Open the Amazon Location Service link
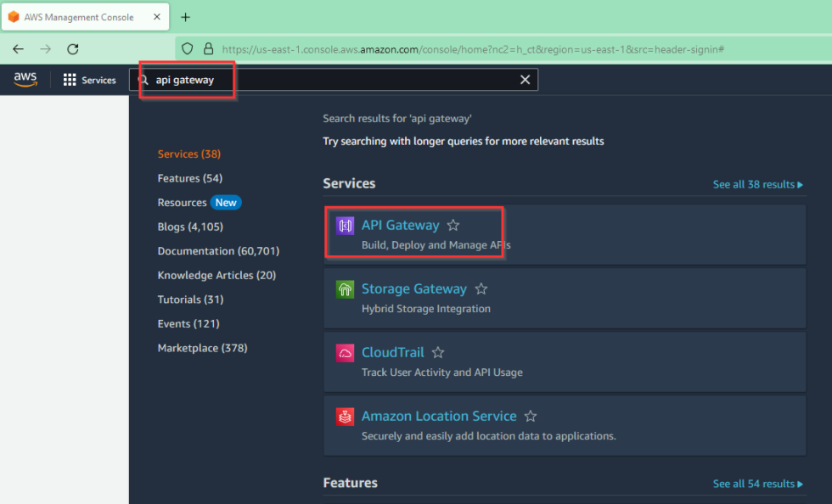The width and height of the screenshot is (832, 504). (439, 417)
